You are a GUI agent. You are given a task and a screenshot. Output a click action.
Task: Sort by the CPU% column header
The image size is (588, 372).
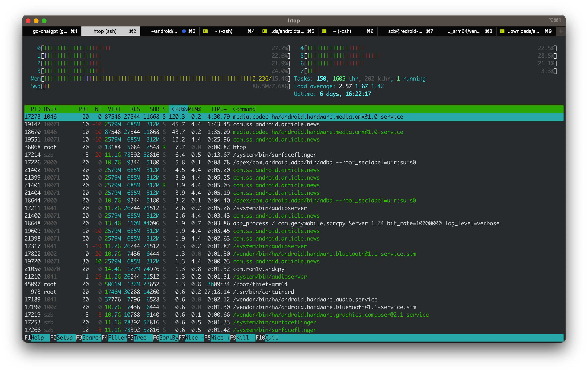[x=178, y=109]
